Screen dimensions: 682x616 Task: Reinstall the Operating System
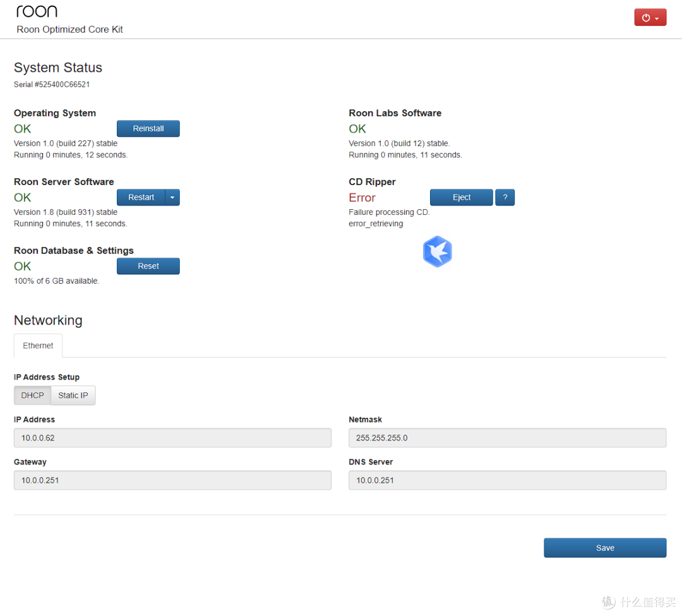click(148, 128)
